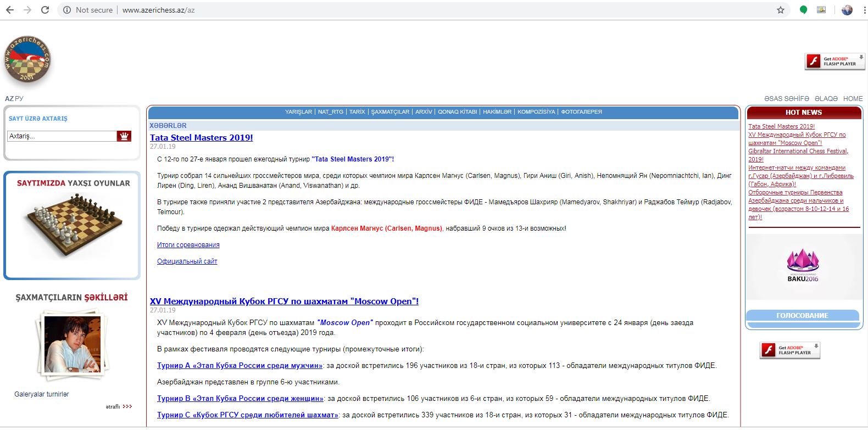The height and width of the screenshot is (430, 868).
Task: Open the Tata Steel Masters 2019! headline
Action: 202,138
